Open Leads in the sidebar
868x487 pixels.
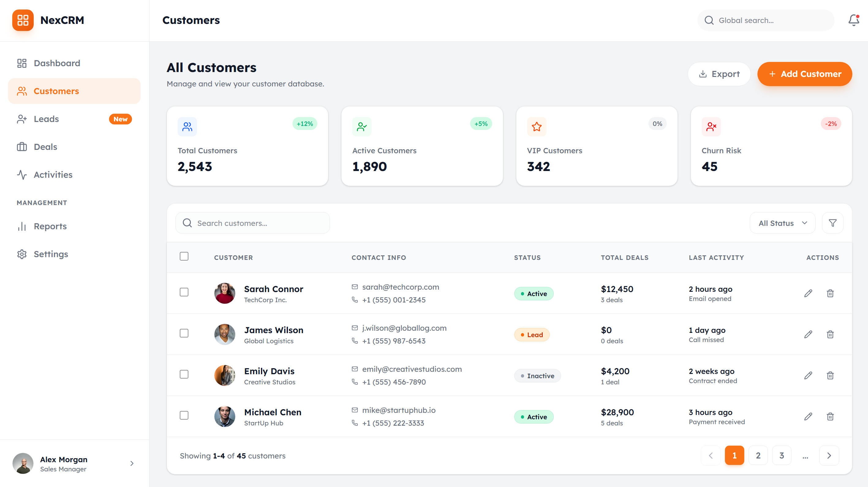[x=47, y=119]
